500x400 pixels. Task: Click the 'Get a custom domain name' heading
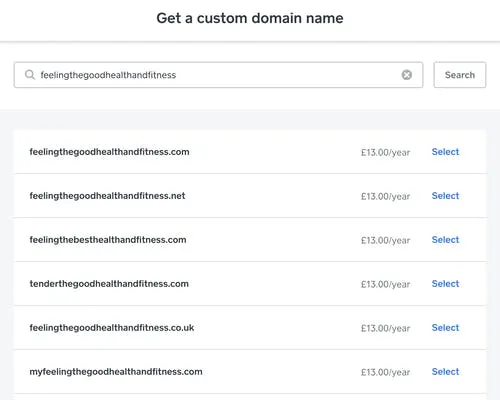pos(250,18)
